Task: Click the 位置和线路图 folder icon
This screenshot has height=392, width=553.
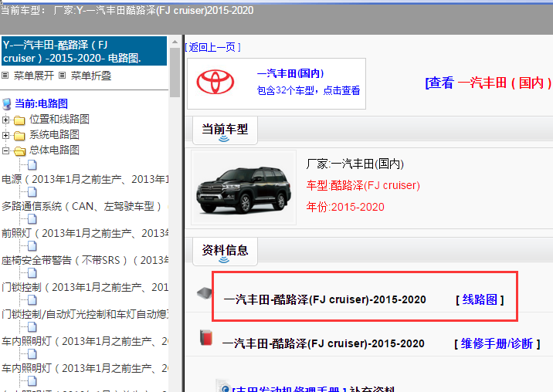Action: [x=19, y=120]
